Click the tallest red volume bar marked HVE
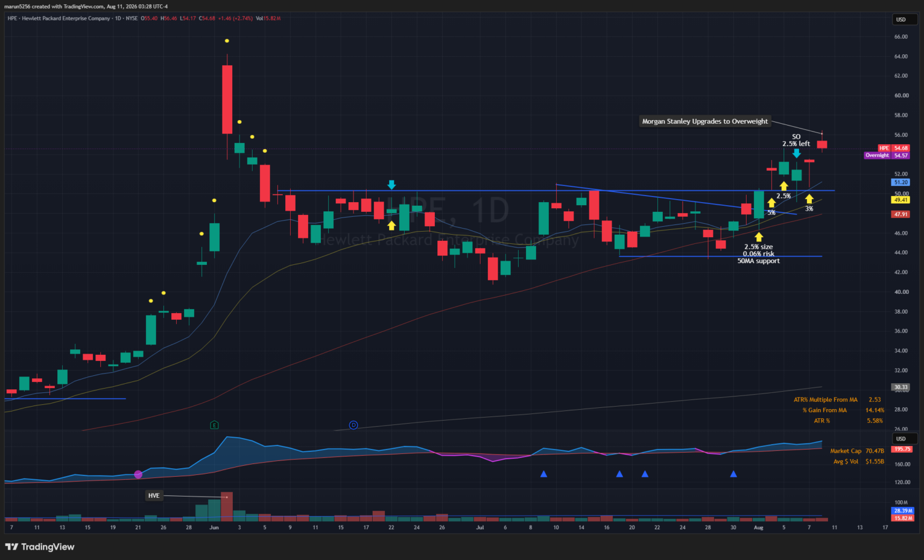This screenshot has width=924, height=560. [227, 506]
